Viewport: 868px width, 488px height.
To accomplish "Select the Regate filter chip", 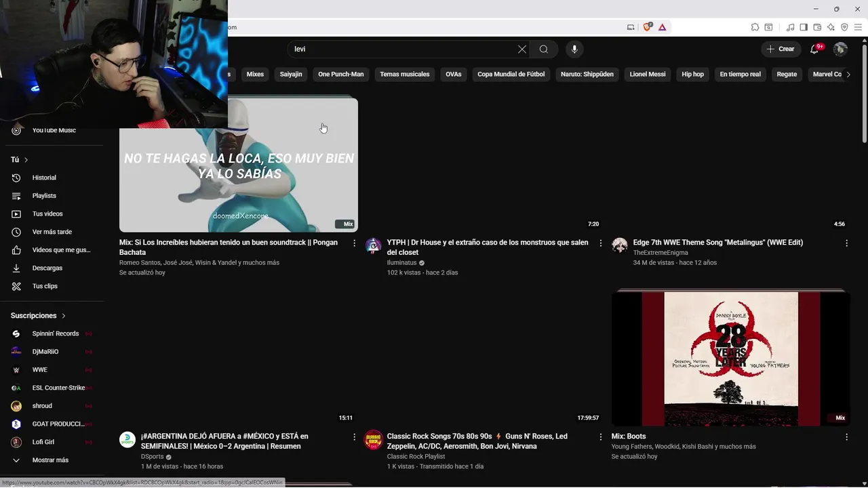I will (x=787, y=75).
